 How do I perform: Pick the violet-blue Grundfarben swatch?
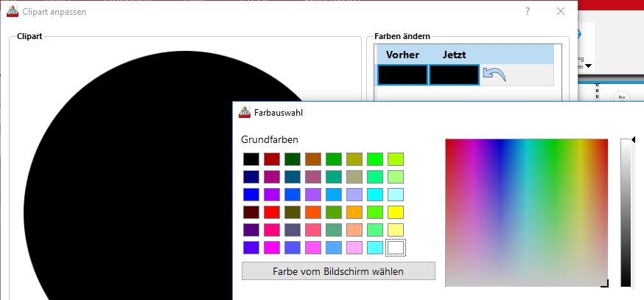(x=251, y=248)
